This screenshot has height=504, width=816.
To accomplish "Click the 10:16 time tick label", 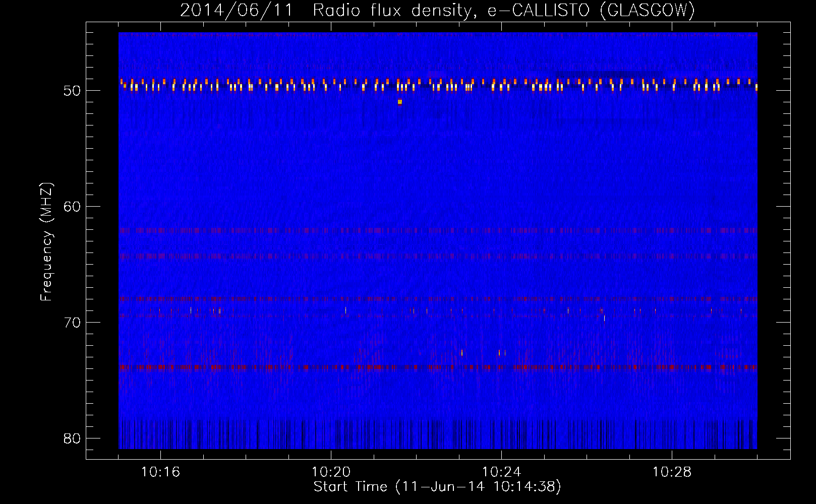I will 160,472.
